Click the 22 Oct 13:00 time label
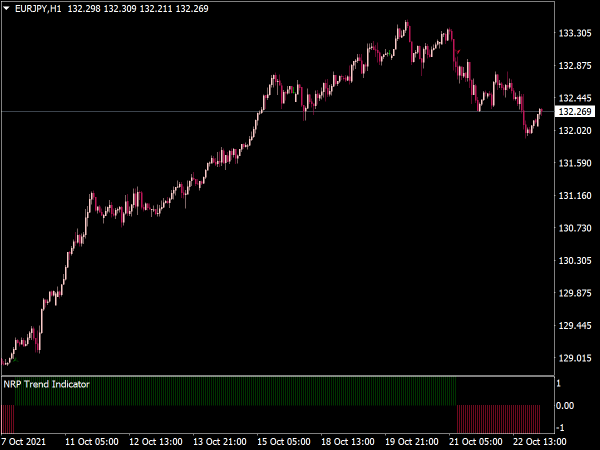 tap(540, 442)
